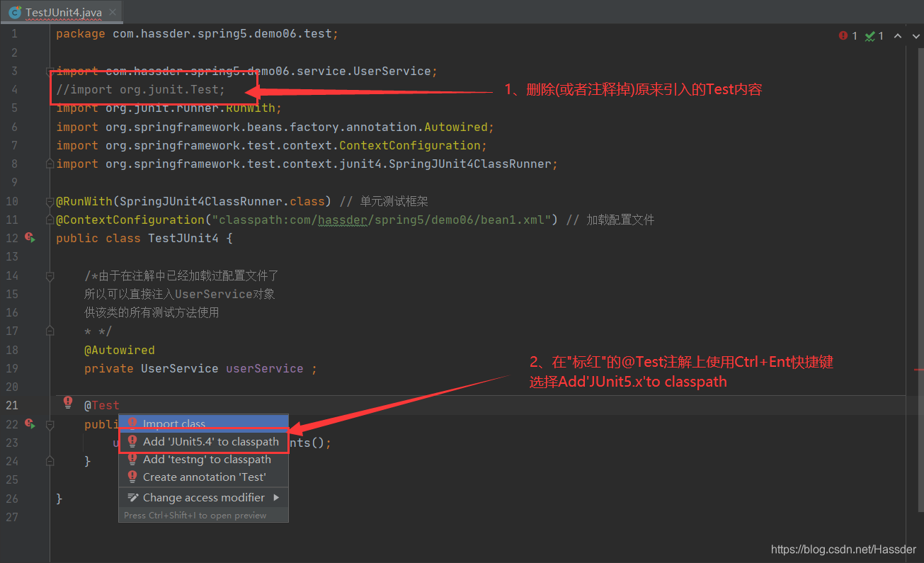Image resolution: width=924 pixels, height=563 pixels.
Task: Select the TestJUnit4.java editor tab
Action: [x=63, y=13]
